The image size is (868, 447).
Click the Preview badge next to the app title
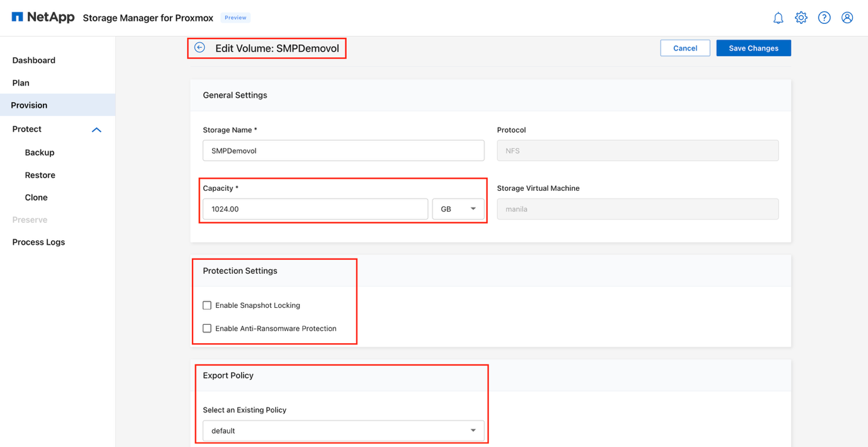tap(235, 18)
